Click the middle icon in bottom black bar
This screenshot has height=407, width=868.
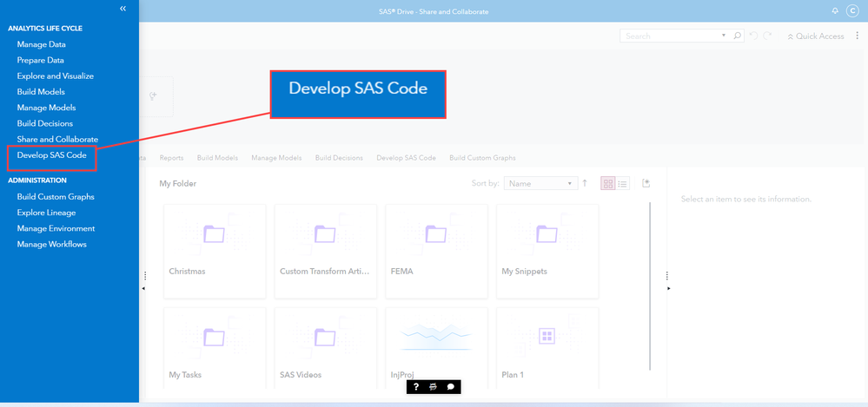434,387
